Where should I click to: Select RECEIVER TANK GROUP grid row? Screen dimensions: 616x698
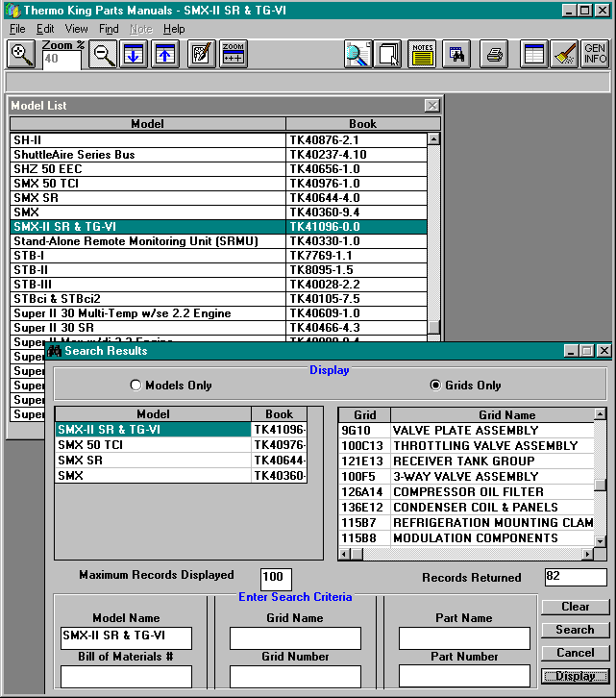(466, 461)
